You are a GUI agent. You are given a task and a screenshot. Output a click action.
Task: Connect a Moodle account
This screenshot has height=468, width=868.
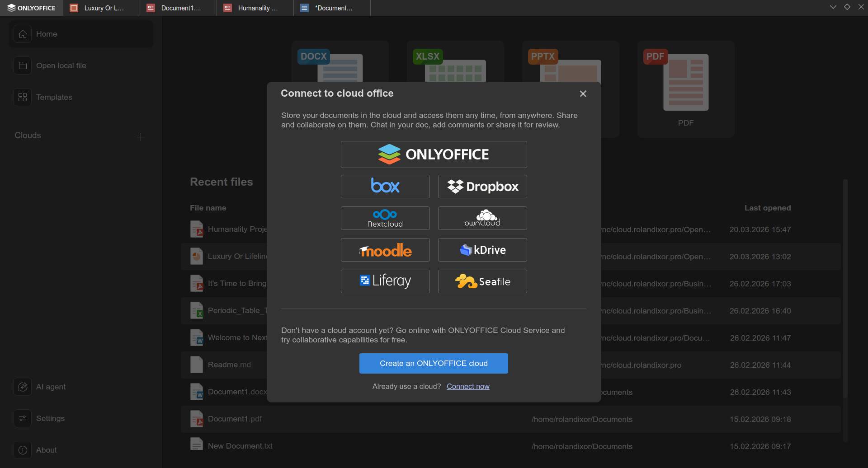point(385,249)
